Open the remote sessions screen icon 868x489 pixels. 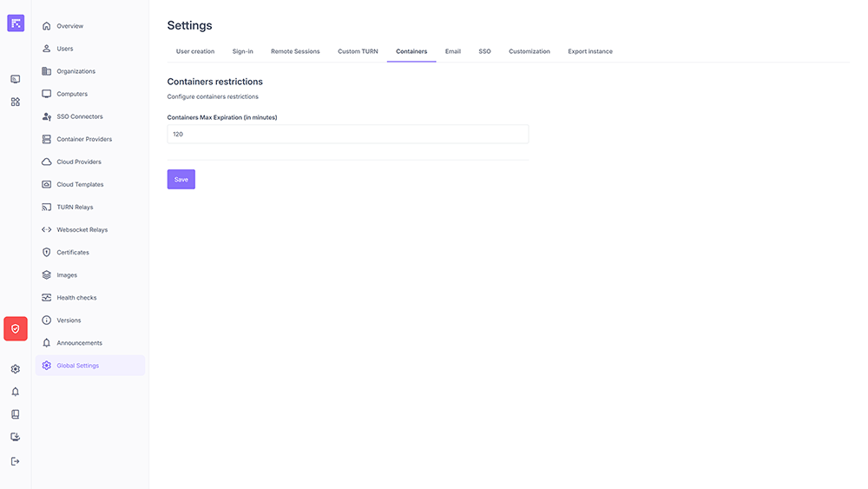click(16, 79)
